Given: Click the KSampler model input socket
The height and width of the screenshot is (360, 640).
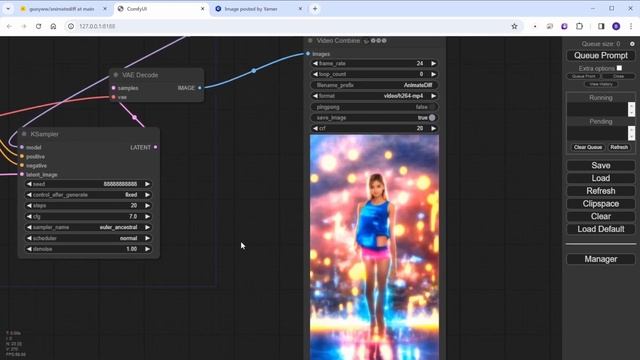Looking at the screenshot, I should coord(22,147).
